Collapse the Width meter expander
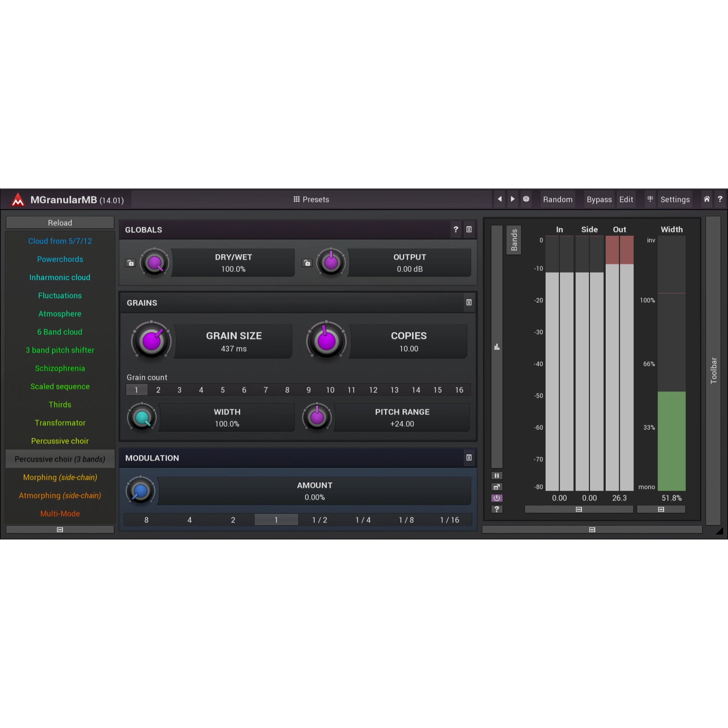Viewport: 728px width, 728px height. (661, 510)
